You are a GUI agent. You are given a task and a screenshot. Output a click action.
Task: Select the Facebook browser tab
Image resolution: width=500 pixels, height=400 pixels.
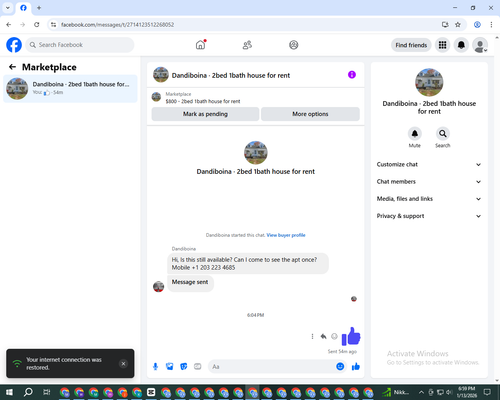tap(23, 8)
